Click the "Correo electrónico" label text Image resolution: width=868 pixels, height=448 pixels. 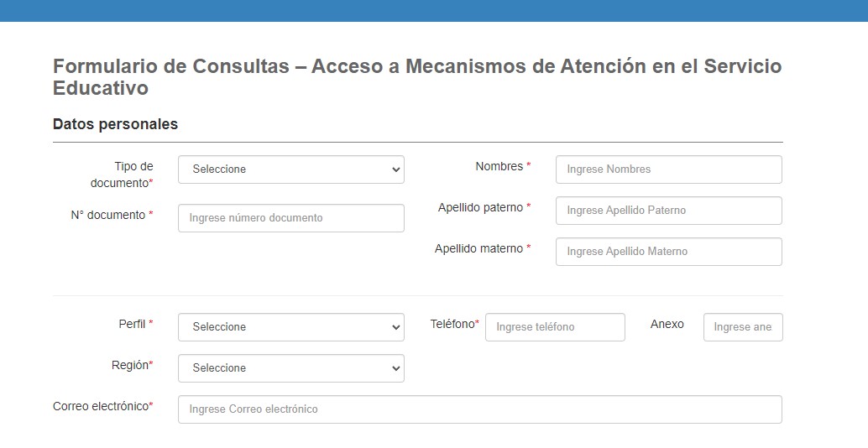tap(101, 406)
